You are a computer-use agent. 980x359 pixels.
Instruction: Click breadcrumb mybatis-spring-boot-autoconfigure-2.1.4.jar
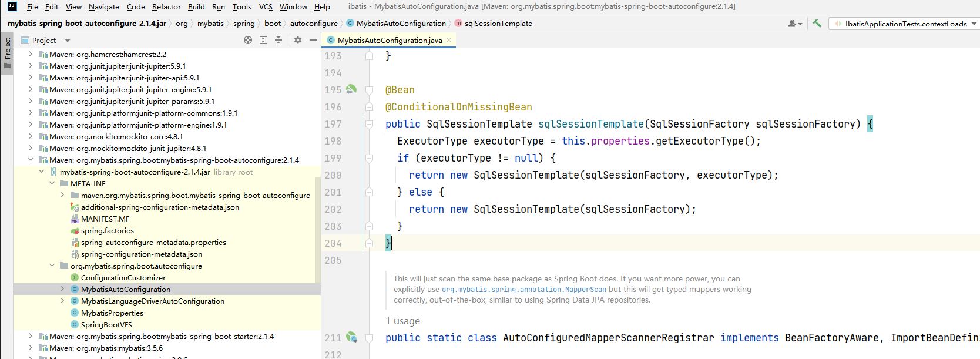[87, 24]
